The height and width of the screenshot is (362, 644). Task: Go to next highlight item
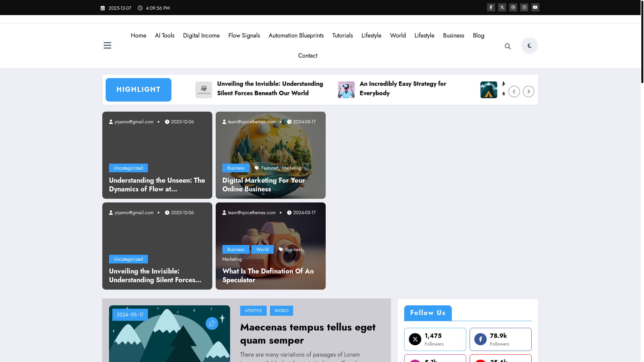click(x=528, y=92)
